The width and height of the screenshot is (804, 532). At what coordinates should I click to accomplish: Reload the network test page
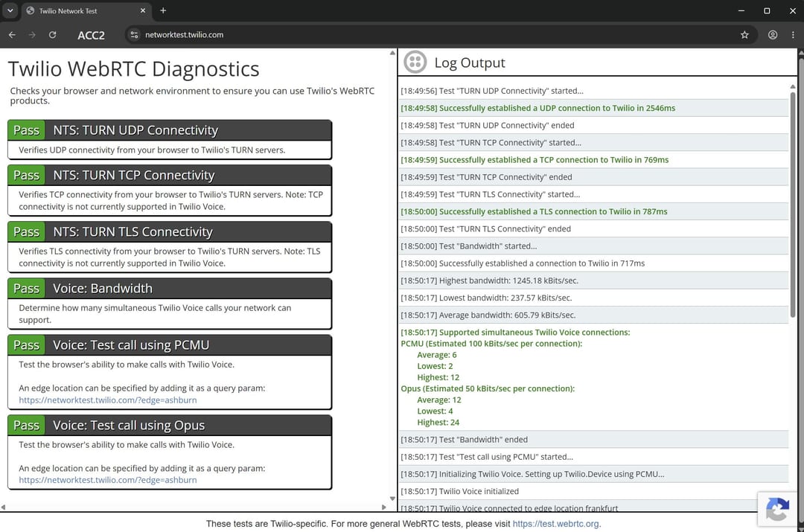pyautogui.click(x=52, y=35)
